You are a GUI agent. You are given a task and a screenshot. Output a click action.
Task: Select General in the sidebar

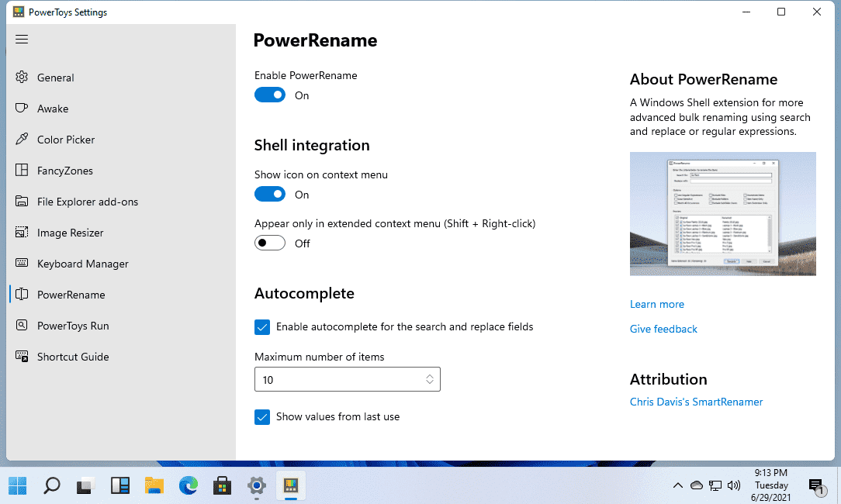click(x=55, y=78)
